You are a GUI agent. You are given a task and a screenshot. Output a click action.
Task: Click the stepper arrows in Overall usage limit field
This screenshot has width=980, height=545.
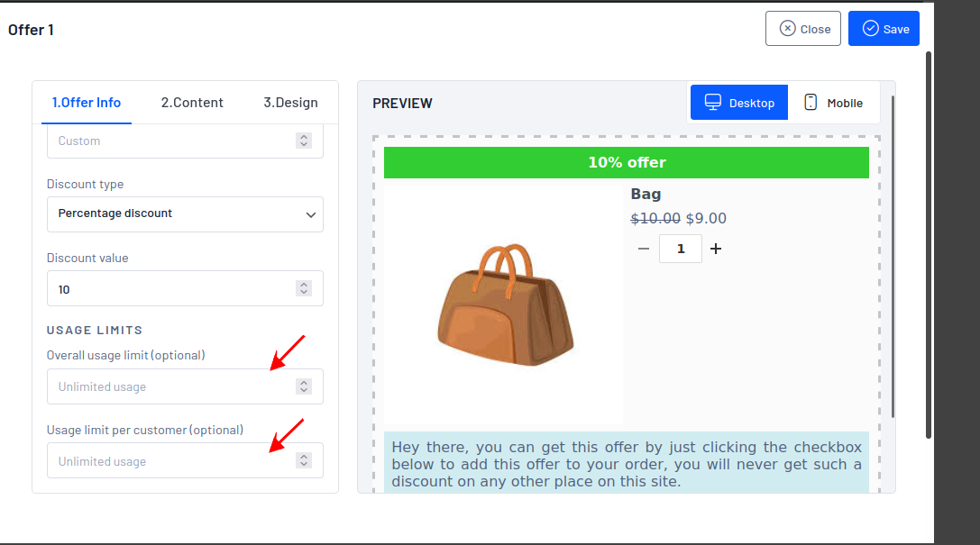[x=304, y=386]
